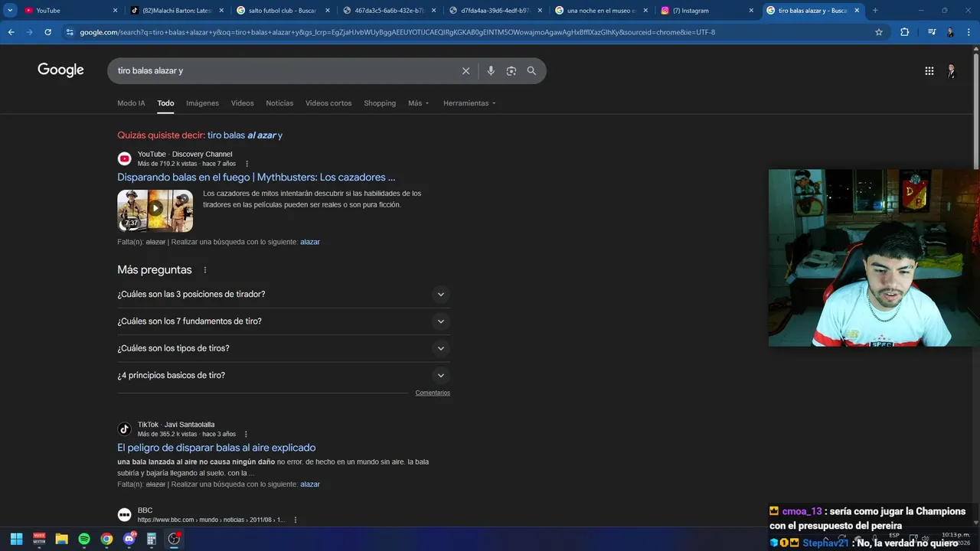
Task: Open options dots for the TikTok result
Action: coord(246,434)
